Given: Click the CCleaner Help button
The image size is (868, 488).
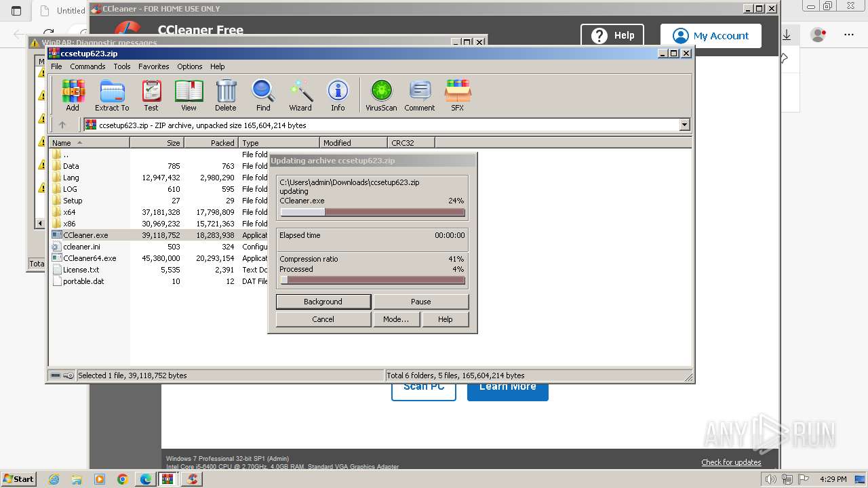Looking at the screenshot, I should click(612, 36).
